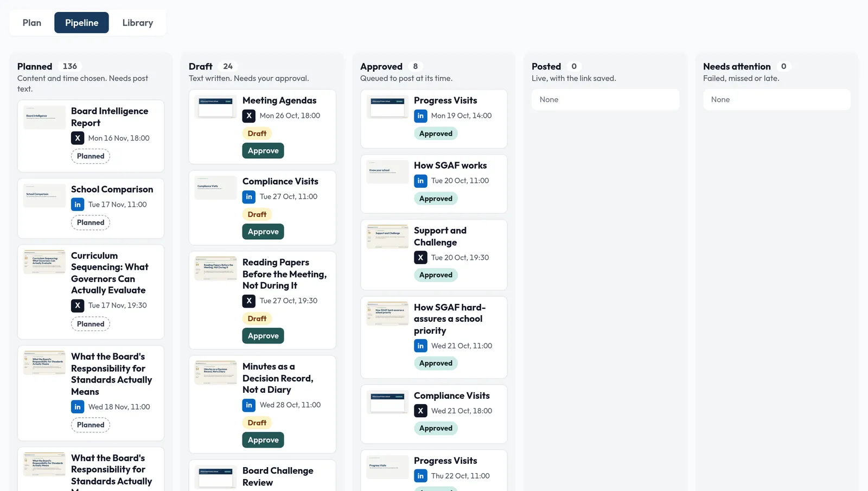Select the X icon on Curriculum Sequencing card
Screen dimensions: 868x491
pyautogui.click(x=78, y=305)
